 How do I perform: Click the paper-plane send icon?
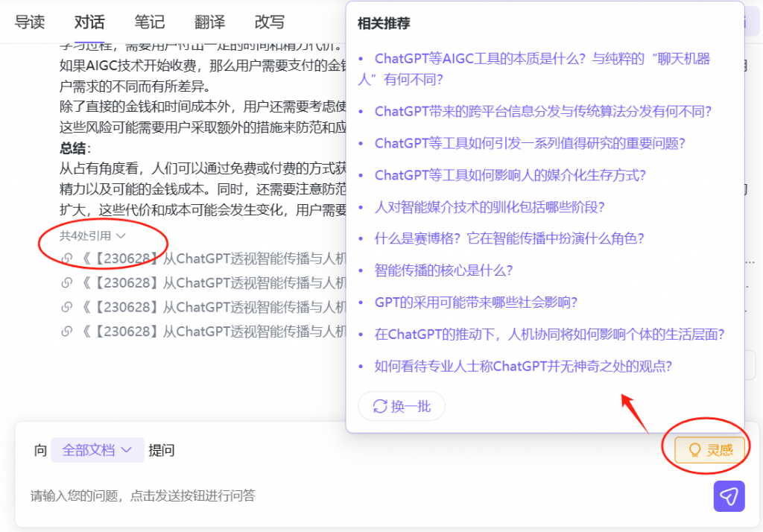pos(729,496)
